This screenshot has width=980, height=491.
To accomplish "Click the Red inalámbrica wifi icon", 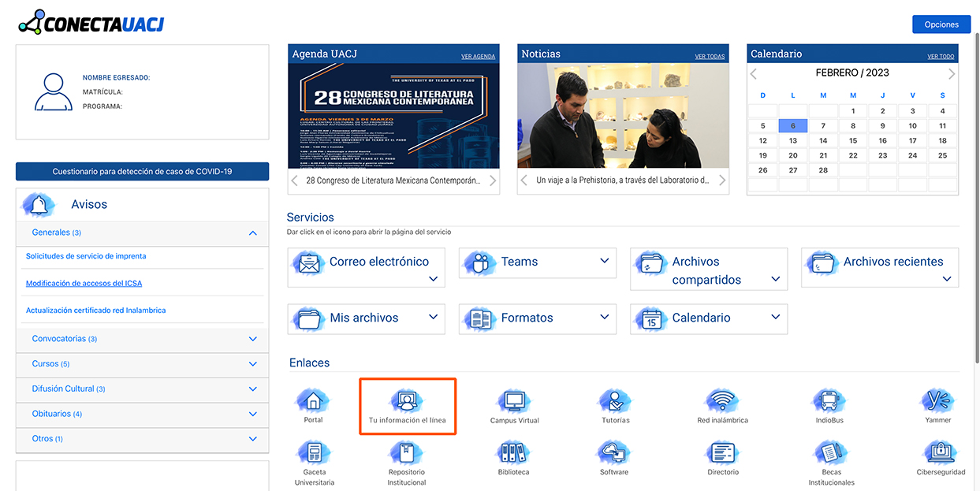I will pyautogui.click(x=722, y=401).
